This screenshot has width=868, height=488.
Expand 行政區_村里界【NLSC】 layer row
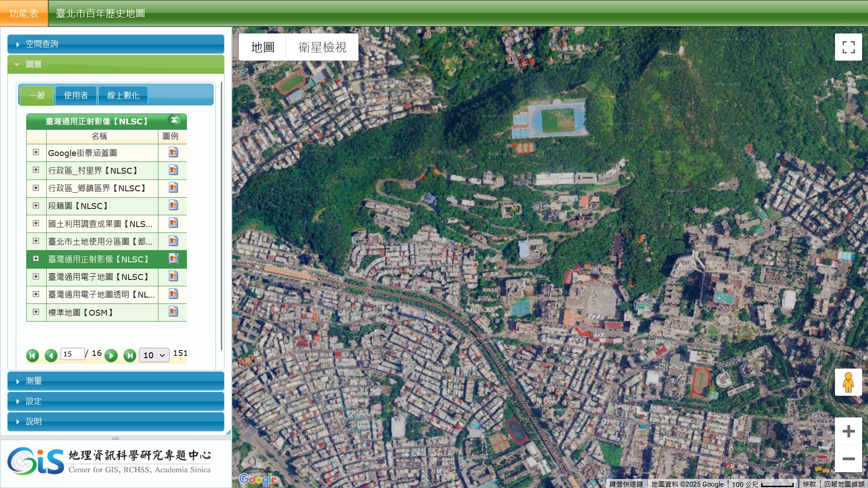point(36,170)
